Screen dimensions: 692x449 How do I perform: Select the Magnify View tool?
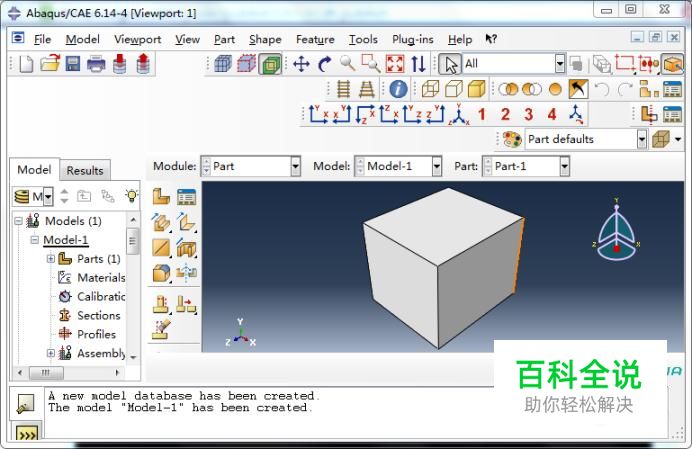[348, 64]
